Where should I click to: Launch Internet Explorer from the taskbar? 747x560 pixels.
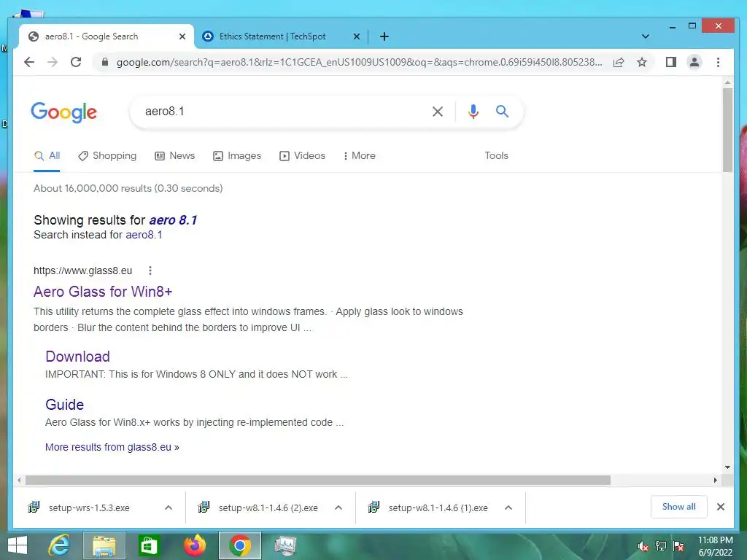(59, 545)
